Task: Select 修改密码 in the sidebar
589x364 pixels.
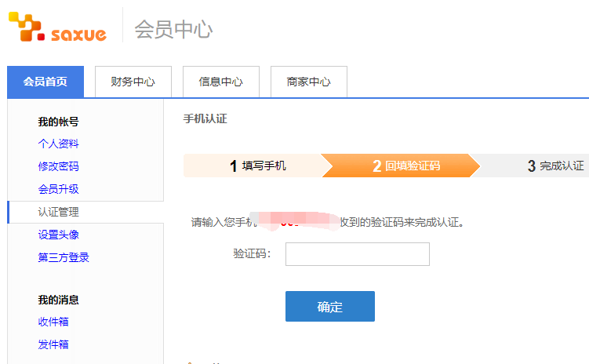Action: [58, 166]
